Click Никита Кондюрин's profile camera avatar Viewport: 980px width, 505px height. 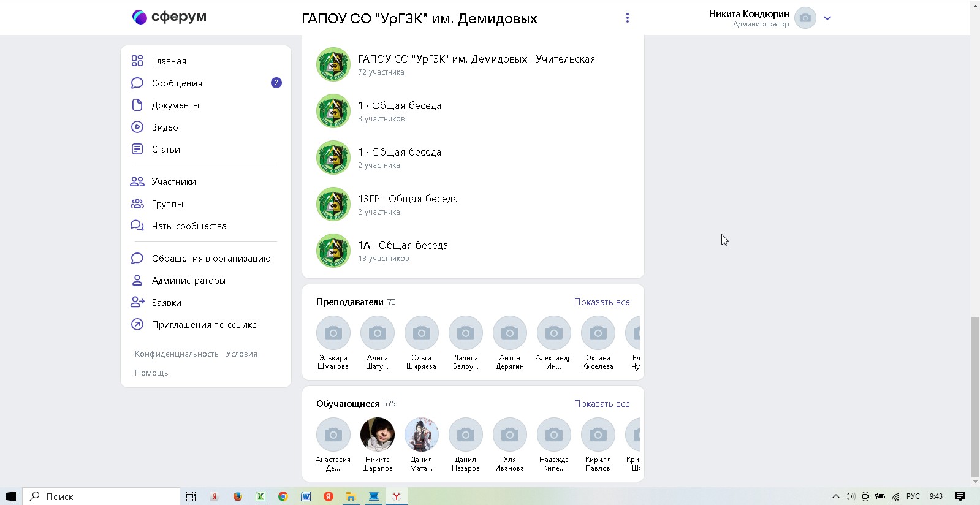pyautogui.click(x=805, y=18)
